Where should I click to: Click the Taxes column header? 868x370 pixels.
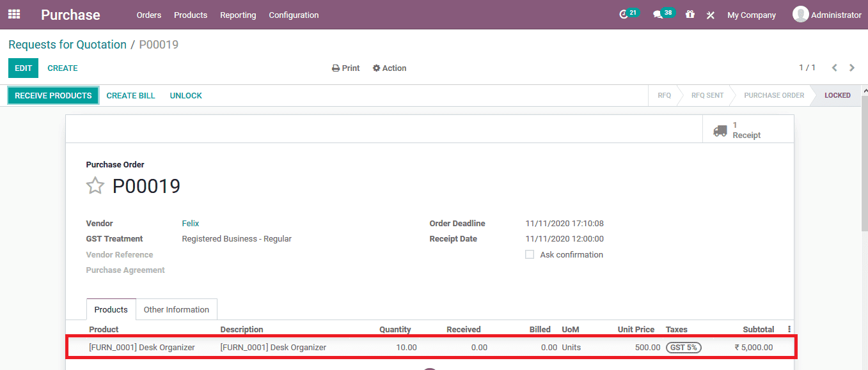coord(677,330)
